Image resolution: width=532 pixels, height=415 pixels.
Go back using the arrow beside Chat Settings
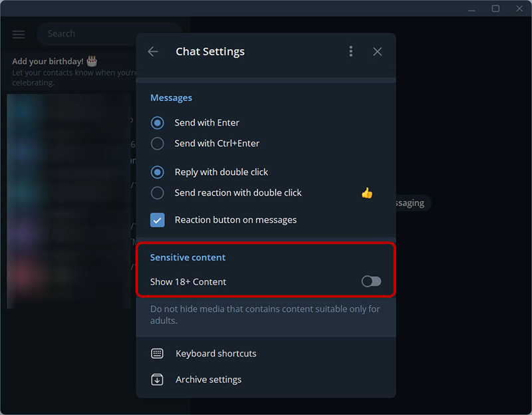pos(153,52)
